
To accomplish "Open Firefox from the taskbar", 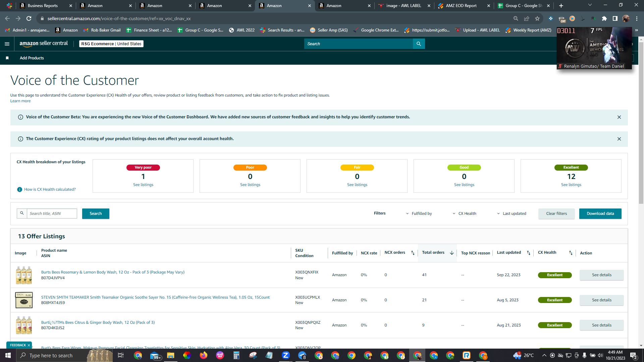I will [204, 356].
